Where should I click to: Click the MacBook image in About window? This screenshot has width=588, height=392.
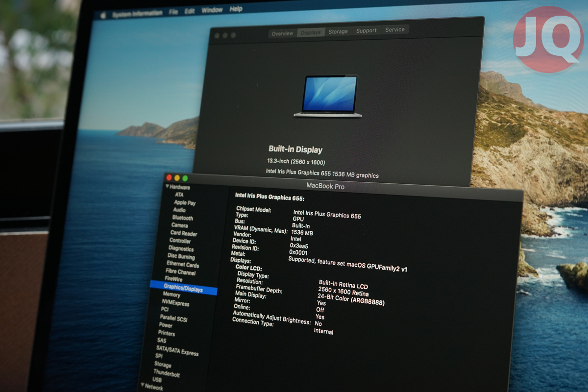(328, 96)
